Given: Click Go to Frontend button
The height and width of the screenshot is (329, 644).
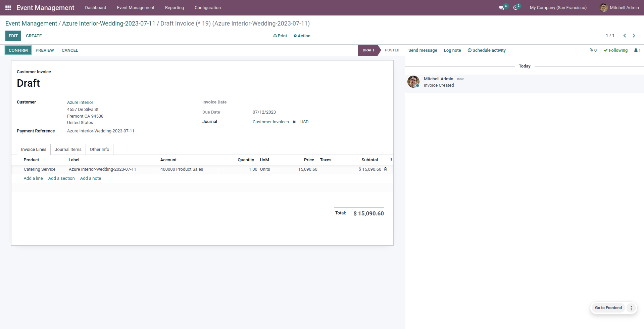Looking at the screenshot, I should 608,308.
